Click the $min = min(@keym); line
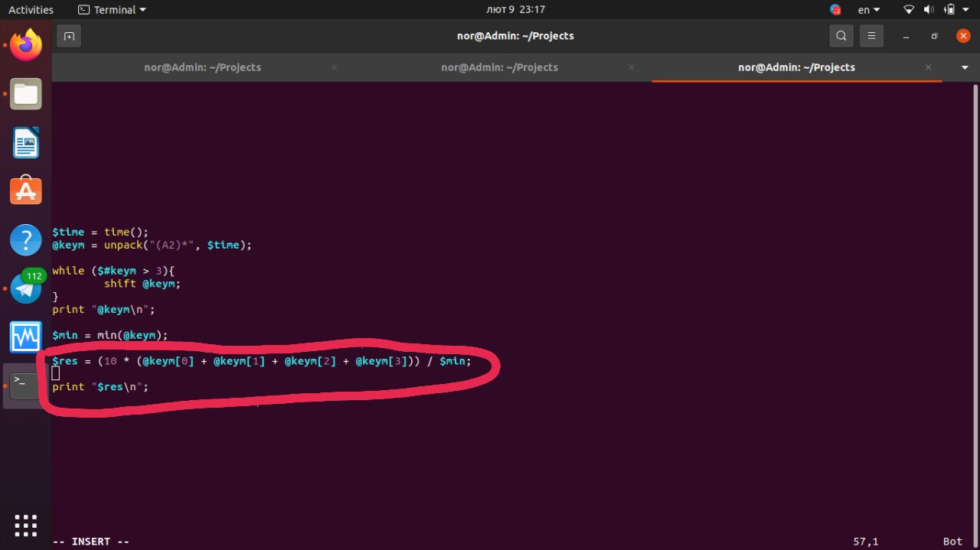 109,335
